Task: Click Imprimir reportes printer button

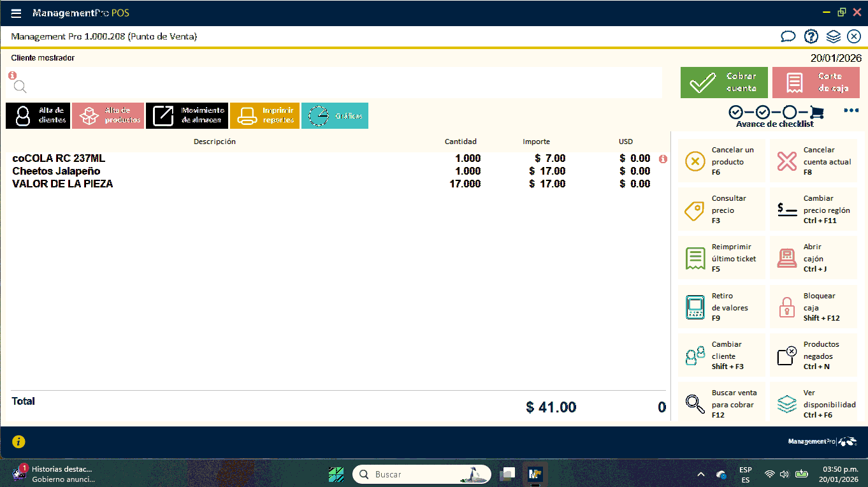Action: click(x=264, y=115)
